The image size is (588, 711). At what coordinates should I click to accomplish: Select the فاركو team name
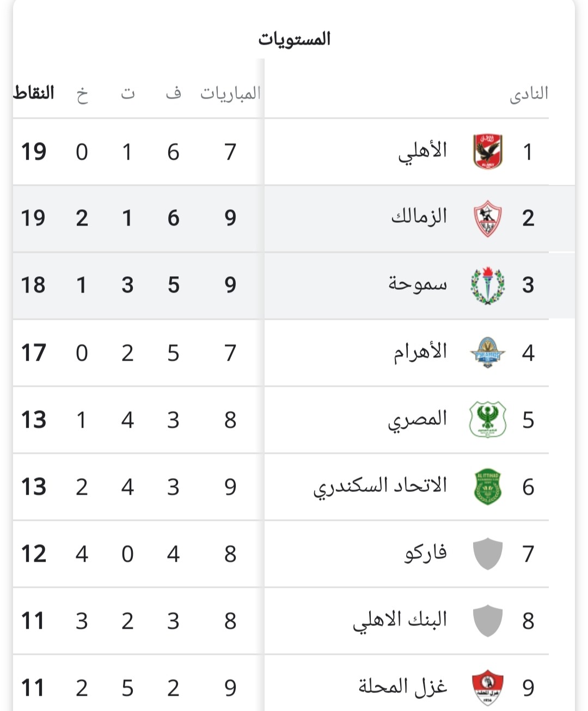tap(426, 554)
